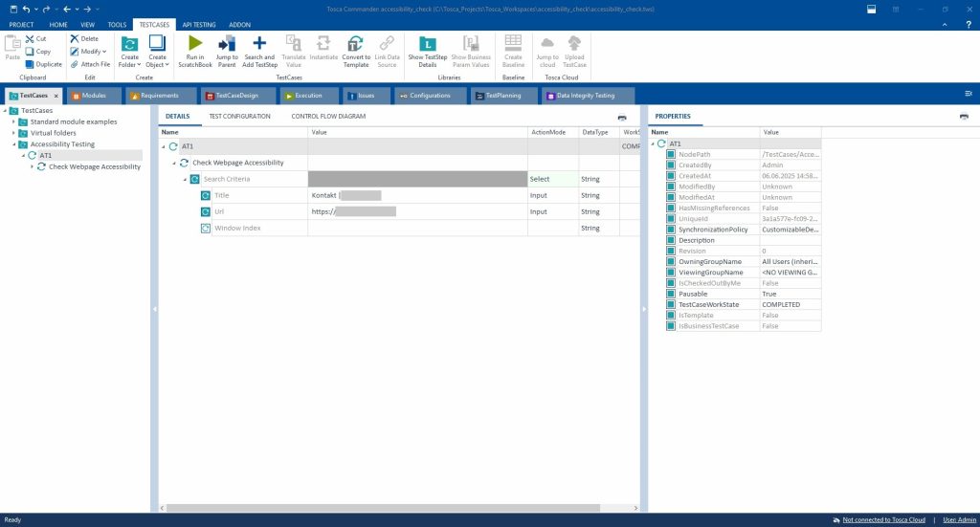Click the Copy icon
This screenshot has width=980, height=527.
[x=30, y=52]
